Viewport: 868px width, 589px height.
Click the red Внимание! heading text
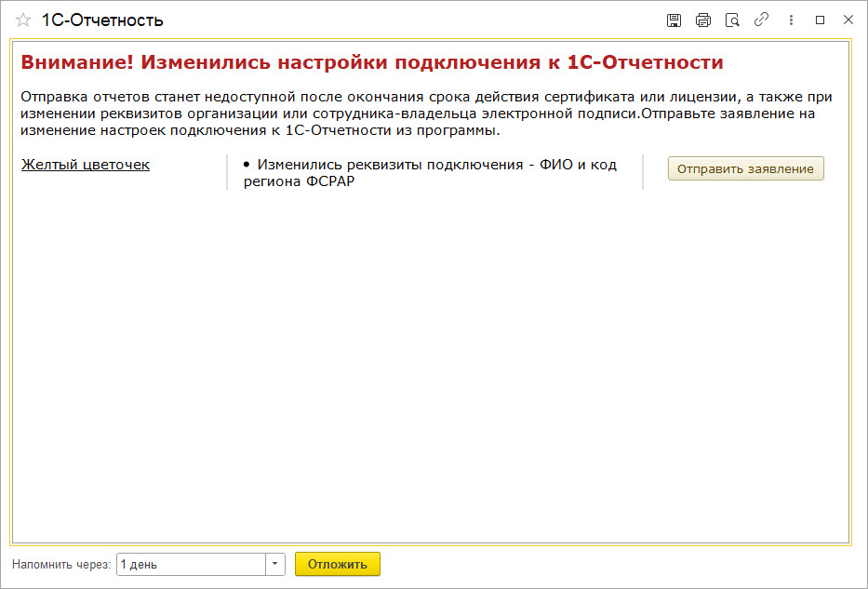pyautogui.click(x=372, y=62)
